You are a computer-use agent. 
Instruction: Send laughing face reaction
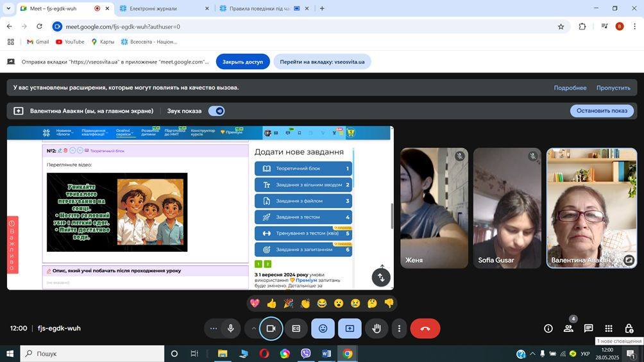[x=322, y=303]
